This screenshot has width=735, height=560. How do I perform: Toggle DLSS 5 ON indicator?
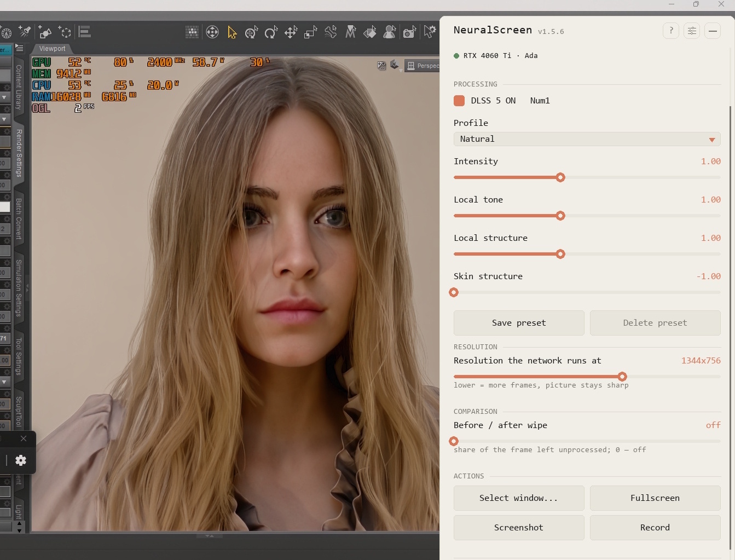coord(459,101)
